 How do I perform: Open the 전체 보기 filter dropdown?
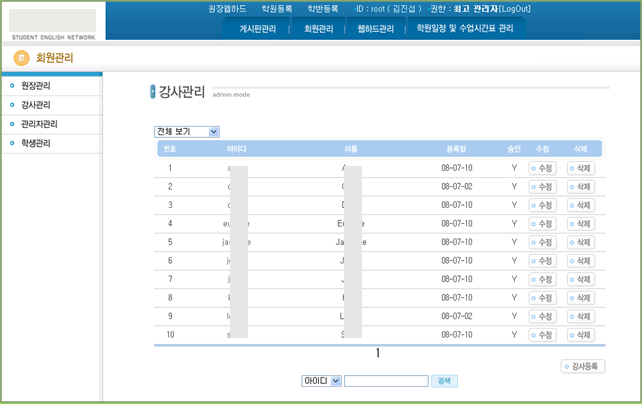click(x=187, y=132)
